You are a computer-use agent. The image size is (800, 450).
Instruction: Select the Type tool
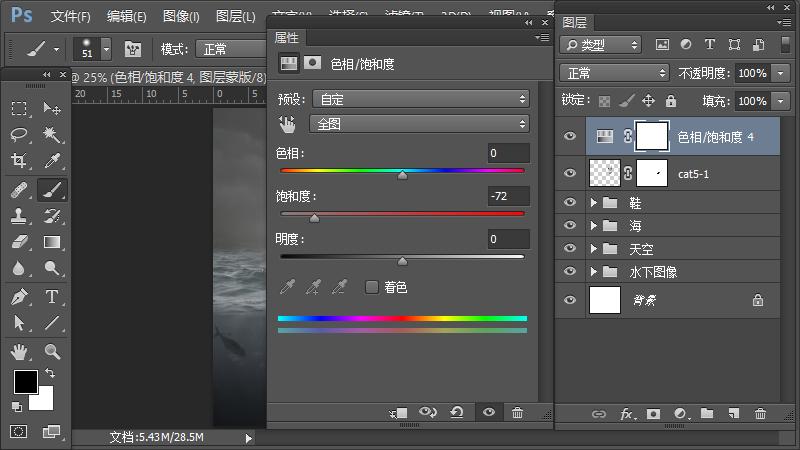click(51, 297)
